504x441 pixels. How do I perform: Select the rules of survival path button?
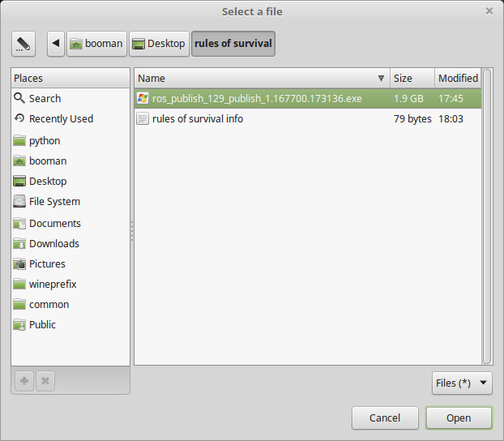click(x=233, y=44)
